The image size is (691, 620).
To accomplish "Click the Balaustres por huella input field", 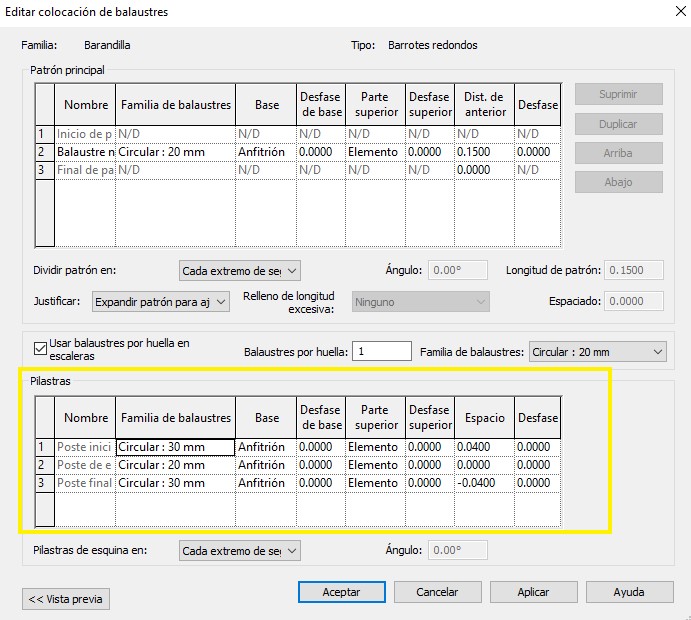I will pos(382,352).
